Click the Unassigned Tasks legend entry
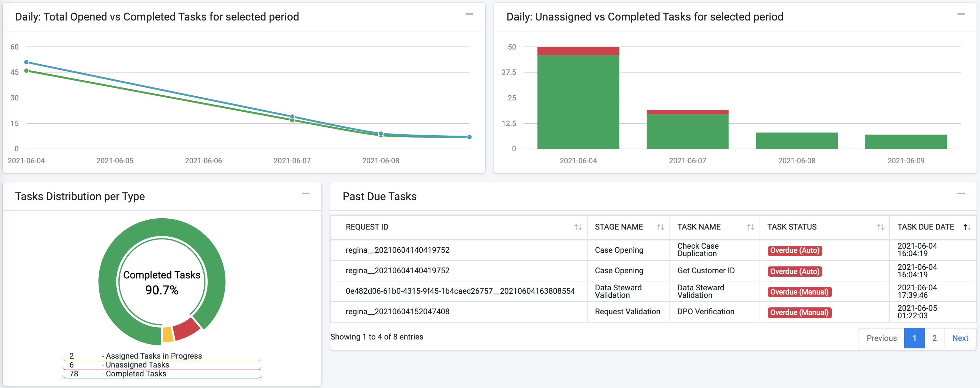Image resolution: width=980 pixels, height=388 pixels. pos(162,365)
